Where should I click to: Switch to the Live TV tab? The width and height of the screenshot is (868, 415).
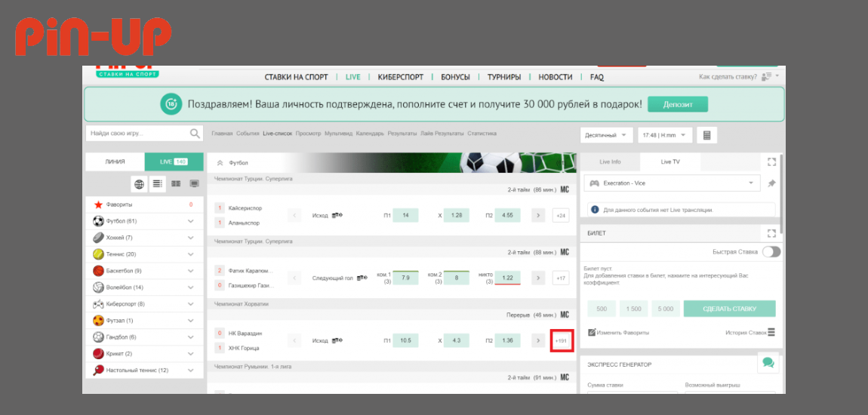coord(670,161)
